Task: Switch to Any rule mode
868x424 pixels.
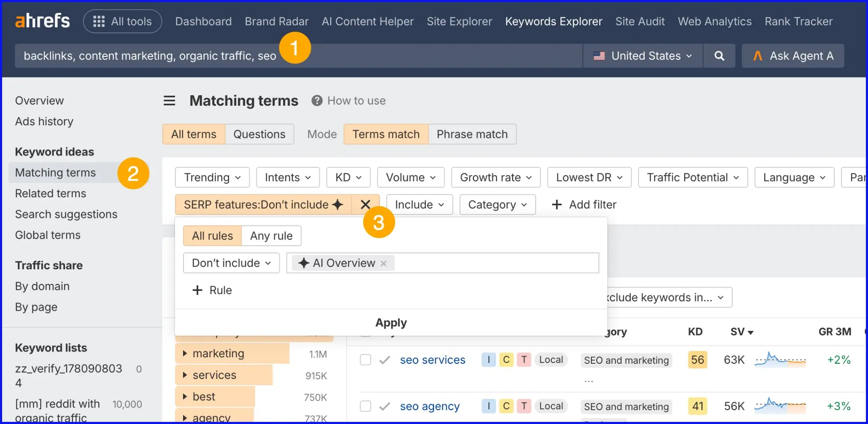Action: 271,236
